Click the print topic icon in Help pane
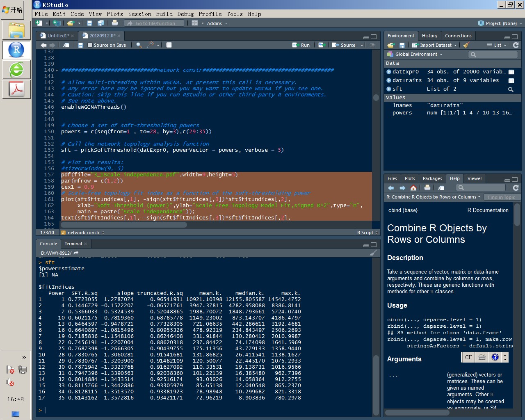 [427, 188]
